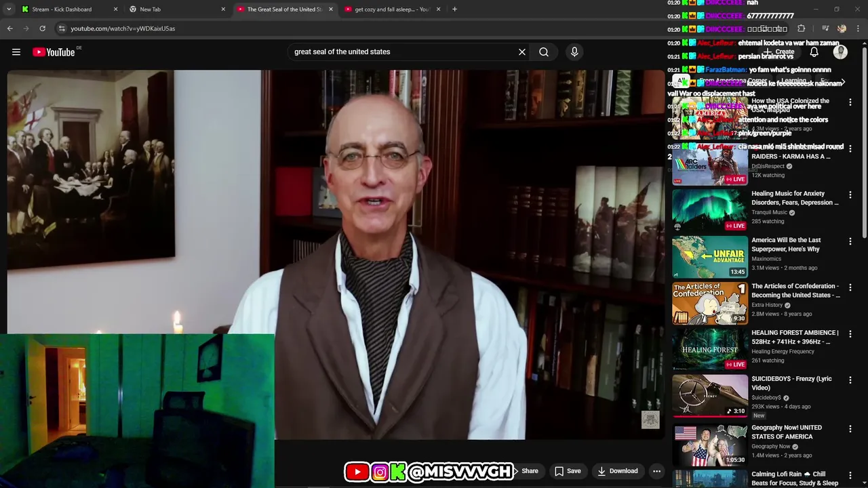Screen dimensions: 868x488
Task: Open more video actions ellipsis
Action: coord(656,471)
